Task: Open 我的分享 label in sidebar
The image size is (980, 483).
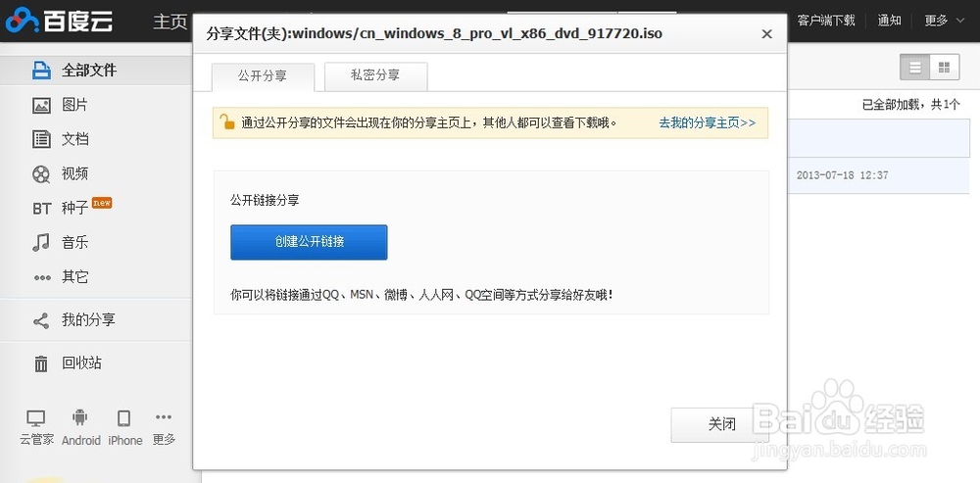Action: coord(89,320)
